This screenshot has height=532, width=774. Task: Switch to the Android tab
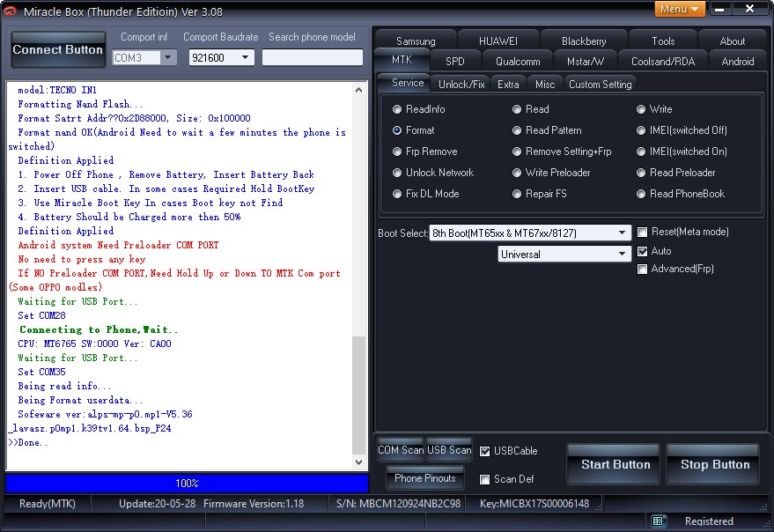[x=738, y=62]
